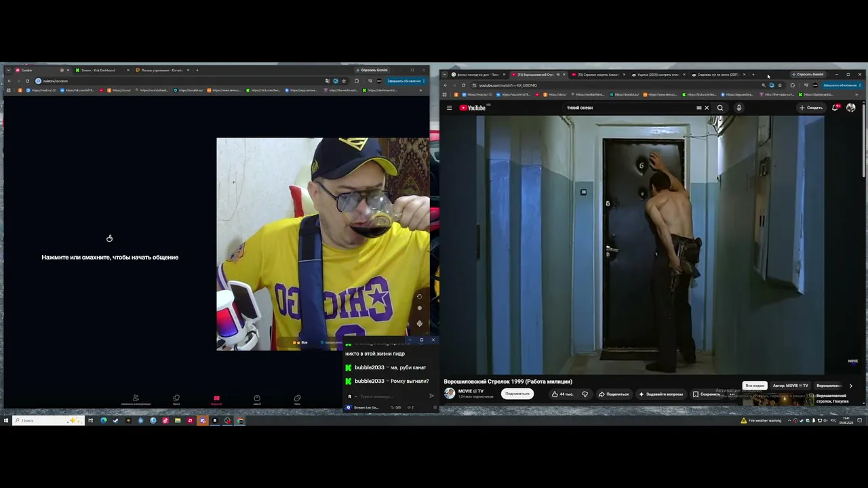Like the Ворошиловский Стрелок video
868x488 pixels.
(x=563, y=394)
